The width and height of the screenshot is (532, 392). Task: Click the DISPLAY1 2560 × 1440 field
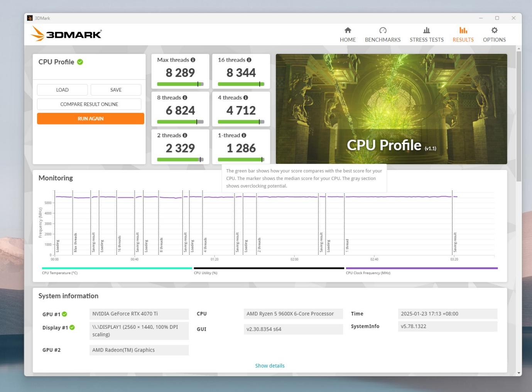[x=139, y=331]
